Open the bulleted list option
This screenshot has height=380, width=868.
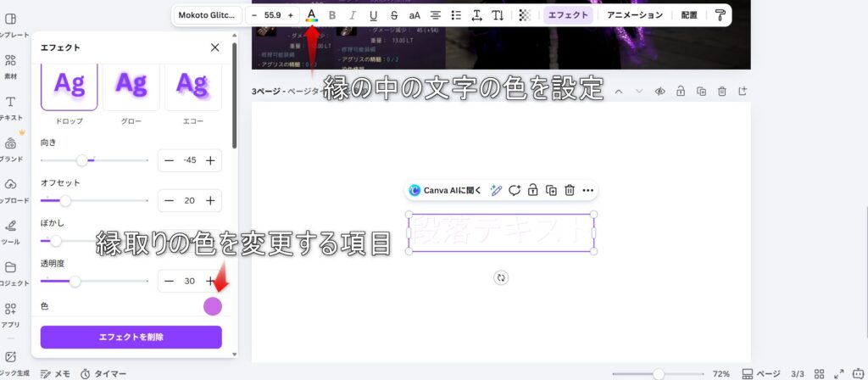tap(456, 15)
